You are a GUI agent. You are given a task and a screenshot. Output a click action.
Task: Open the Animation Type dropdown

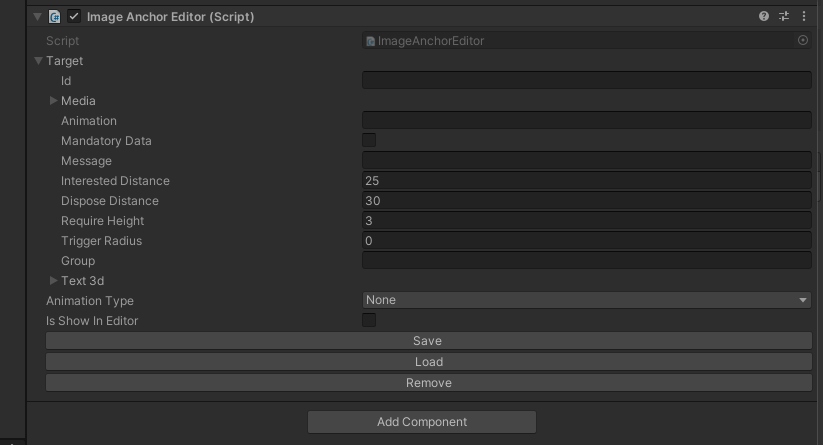coord(586,300)
